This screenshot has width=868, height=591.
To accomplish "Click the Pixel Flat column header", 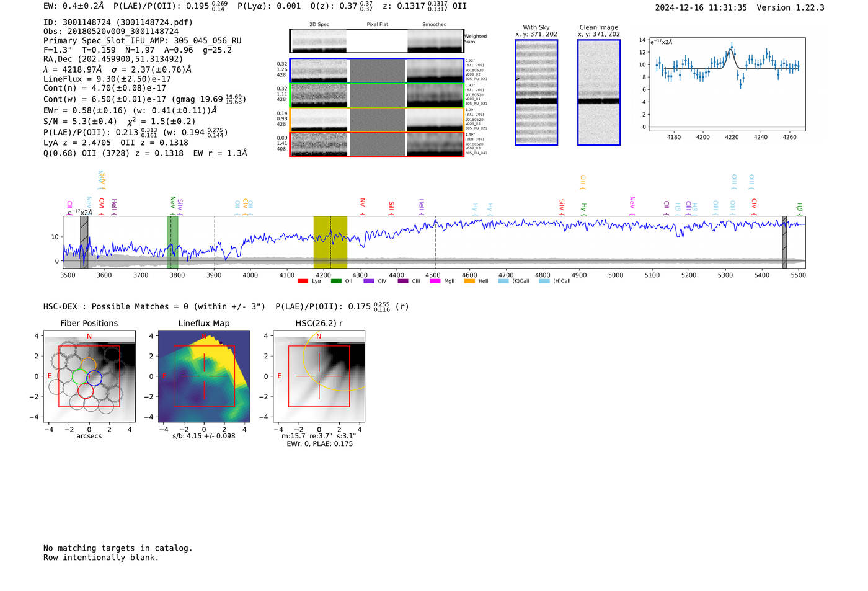I will [x=377, y=25].
